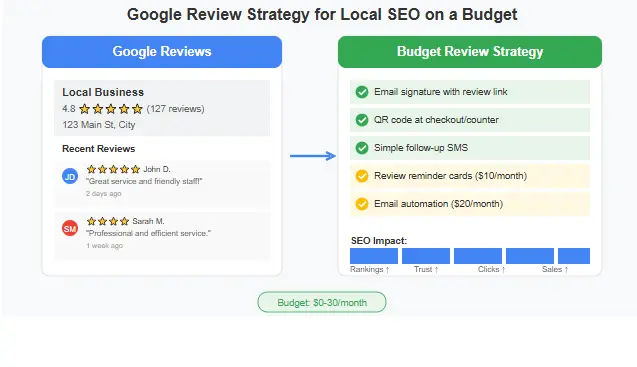
Task: Click reviewer name 'John D.'
Action: [157, 169]
